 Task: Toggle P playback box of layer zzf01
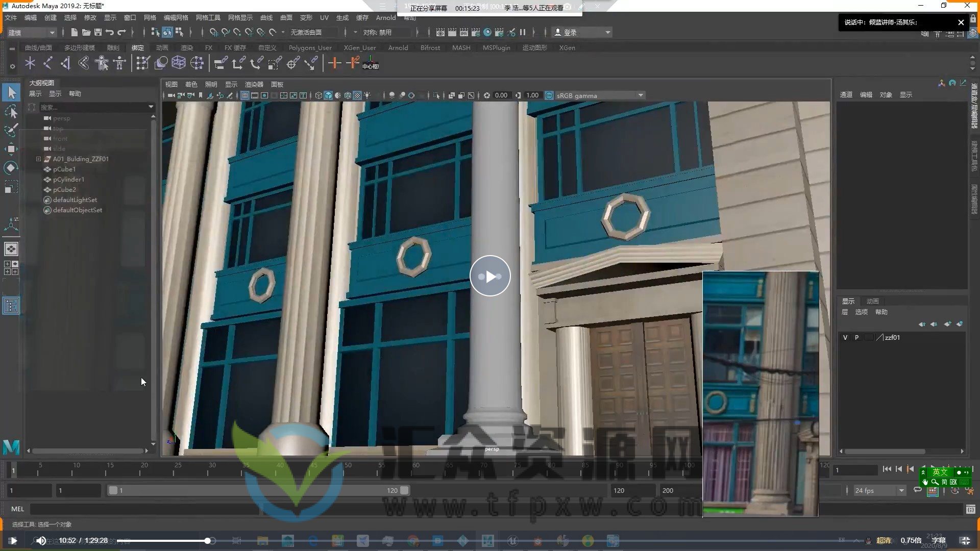click(x=856, y=337)
